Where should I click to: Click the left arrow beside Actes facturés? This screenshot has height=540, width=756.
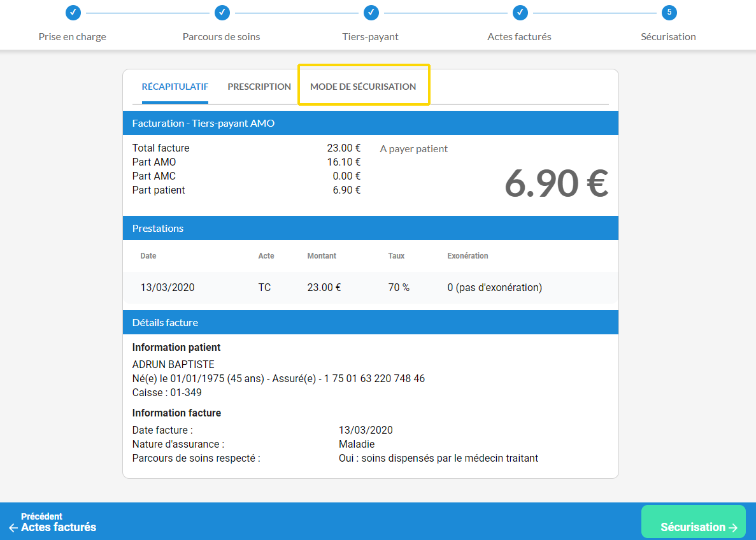tap(13, 528)
